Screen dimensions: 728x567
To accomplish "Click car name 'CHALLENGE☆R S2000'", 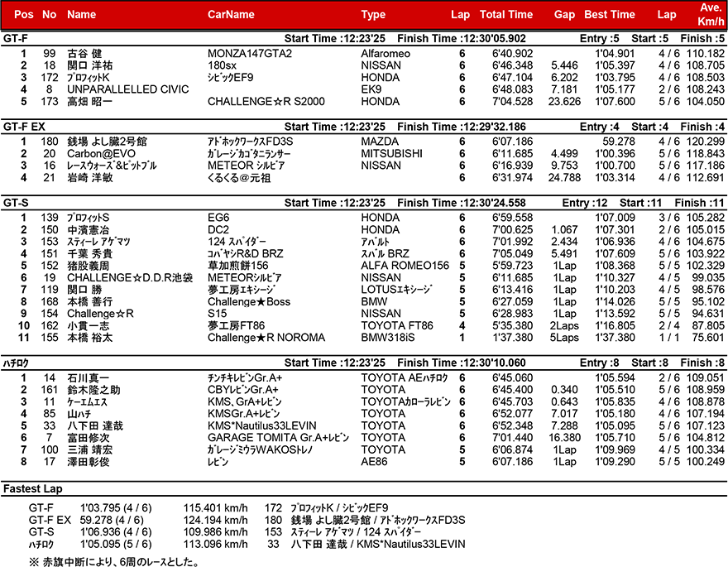I will pyautogui.click(x=266, y=101).
